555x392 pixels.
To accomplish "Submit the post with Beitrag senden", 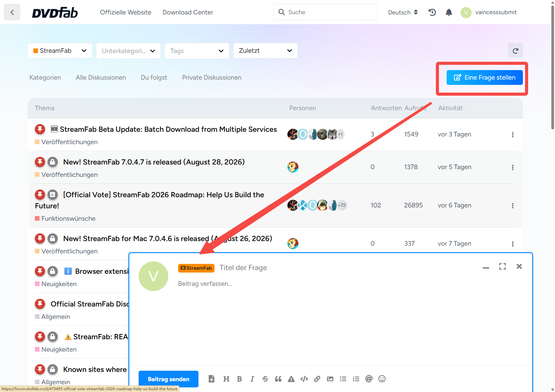I will [x=169, y=379].
